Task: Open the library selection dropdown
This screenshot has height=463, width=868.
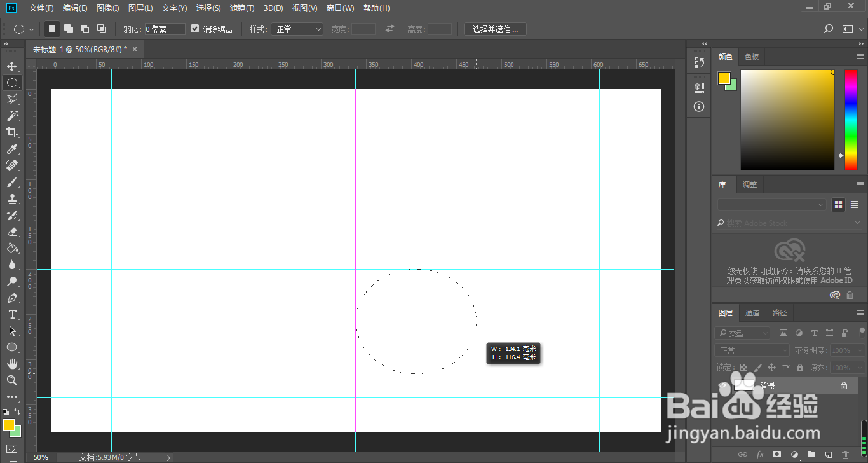Action: click(772, 205)
